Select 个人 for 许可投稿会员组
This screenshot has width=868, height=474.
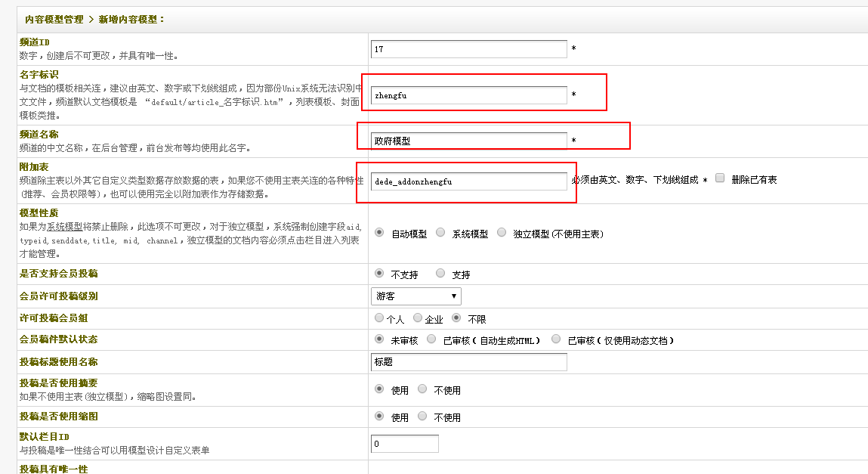point(379,318)
